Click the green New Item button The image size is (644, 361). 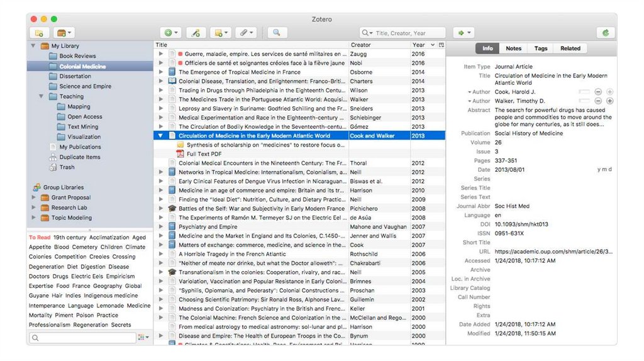coord(170,33)
